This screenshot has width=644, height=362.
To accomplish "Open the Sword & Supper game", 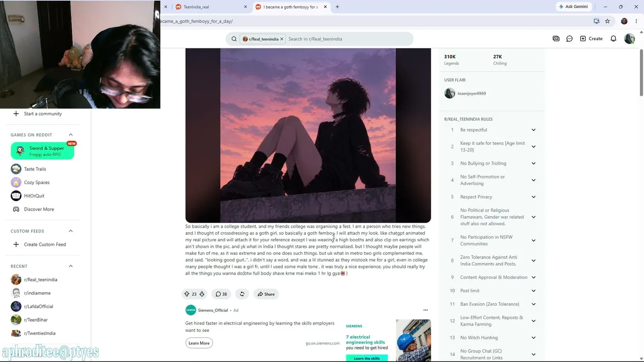I will pyautogui.click(x=42, y=151).
